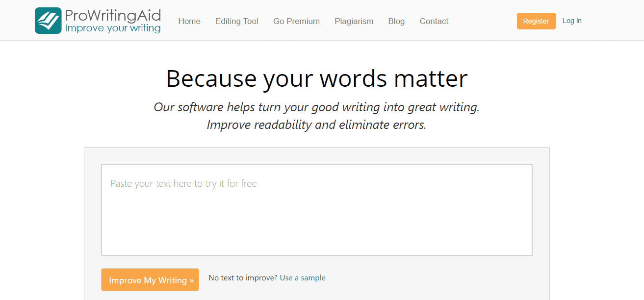Select Go Premium in the navigation bar
The height and width of the screenshot is (300, 644).
296,21
